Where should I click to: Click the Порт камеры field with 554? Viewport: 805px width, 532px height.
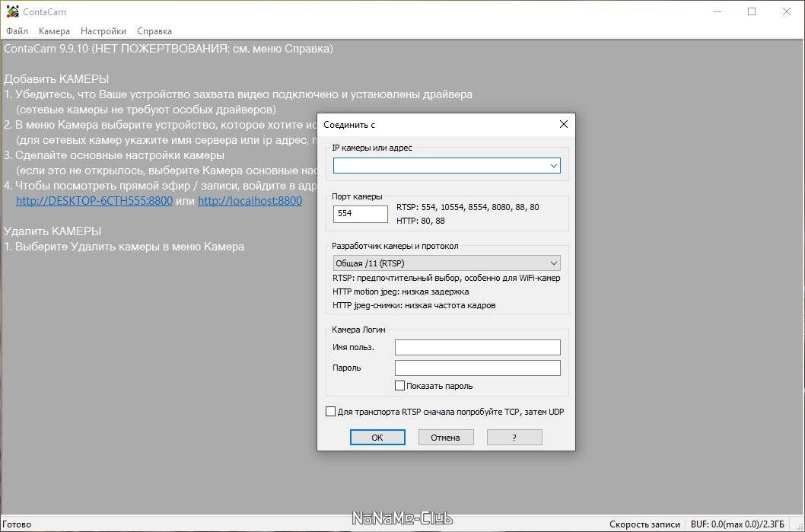pyautogui.click(x=361, y=214)
